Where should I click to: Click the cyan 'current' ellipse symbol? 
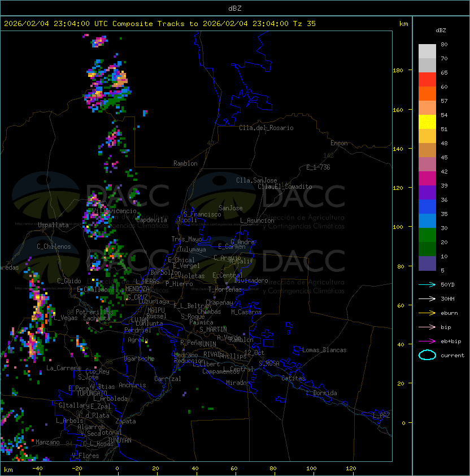427,355
